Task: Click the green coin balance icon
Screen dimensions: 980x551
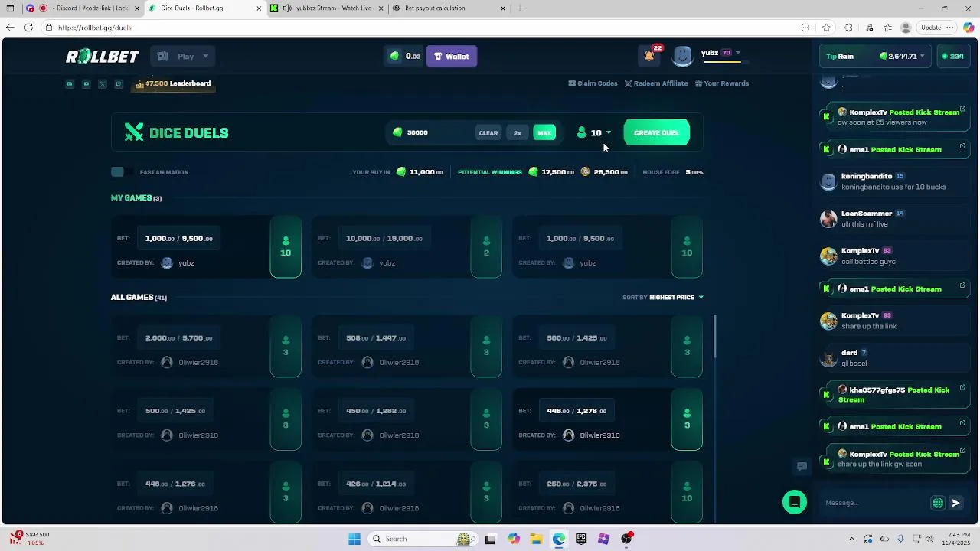Action: coord(395,56)
